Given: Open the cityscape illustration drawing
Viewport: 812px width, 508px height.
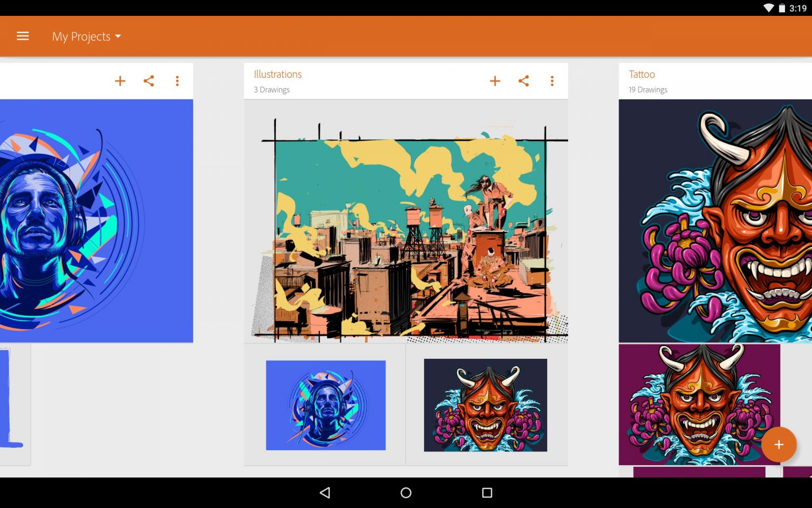Looking at the screenshot, I should click(x=406, y=222).
